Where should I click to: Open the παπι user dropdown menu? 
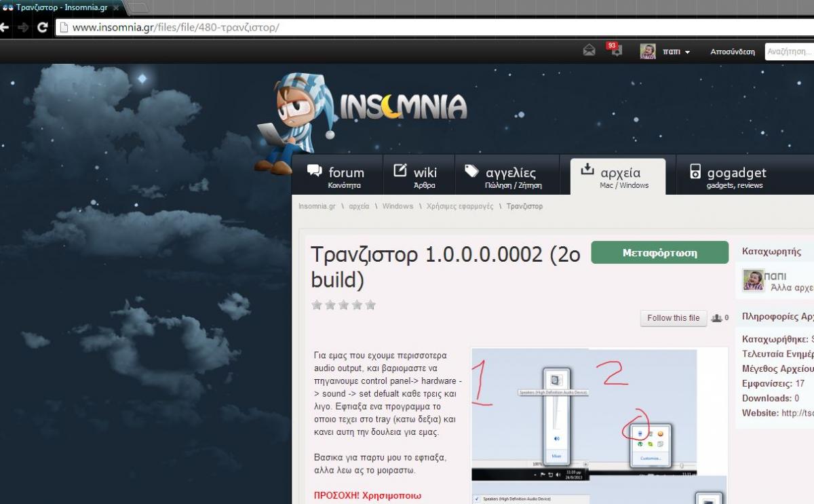tap(676, 52)
